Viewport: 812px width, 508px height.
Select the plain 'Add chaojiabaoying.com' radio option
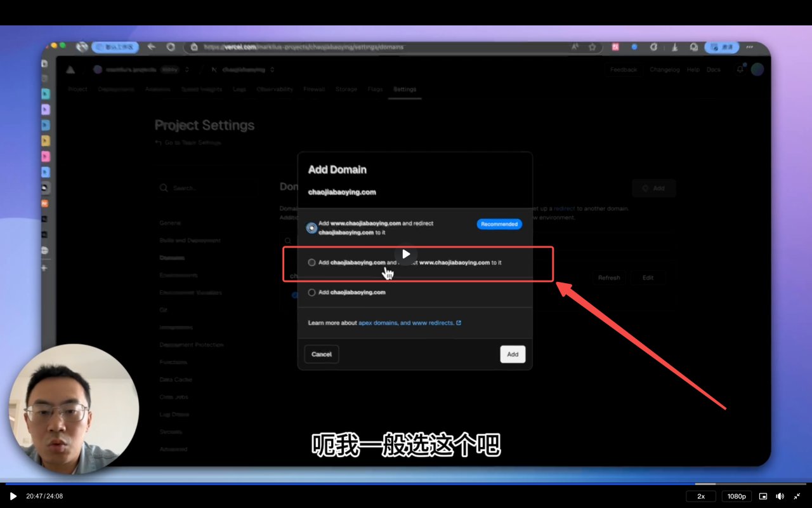point(311,293)
